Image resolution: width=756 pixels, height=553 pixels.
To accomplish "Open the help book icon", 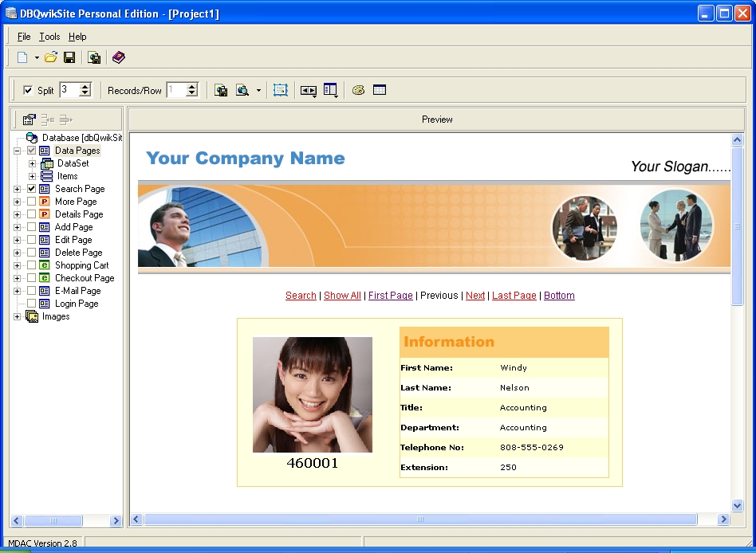I will (x=118, y=57).
